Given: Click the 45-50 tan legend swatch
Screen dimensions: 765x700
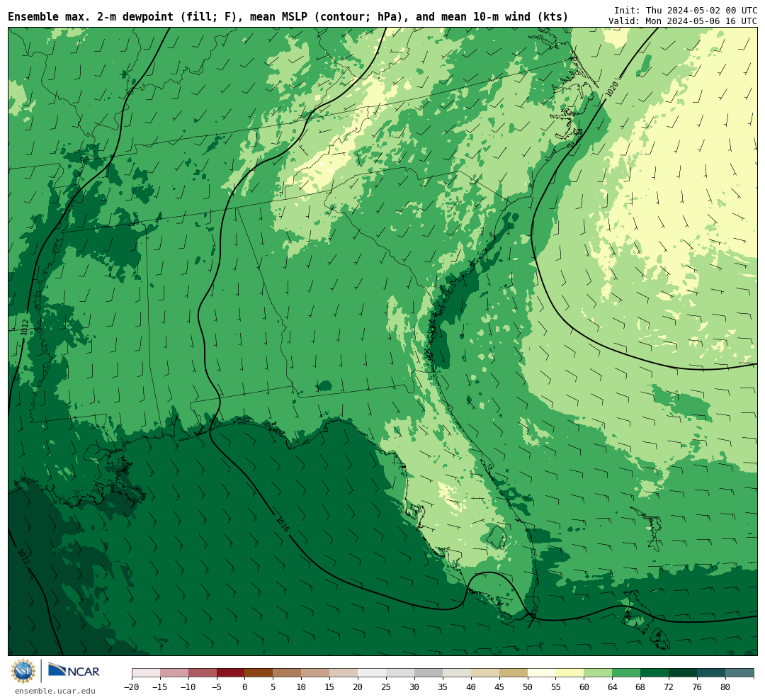Looking at the screenshot, I should pyautogui.click(x=514, y=673).
